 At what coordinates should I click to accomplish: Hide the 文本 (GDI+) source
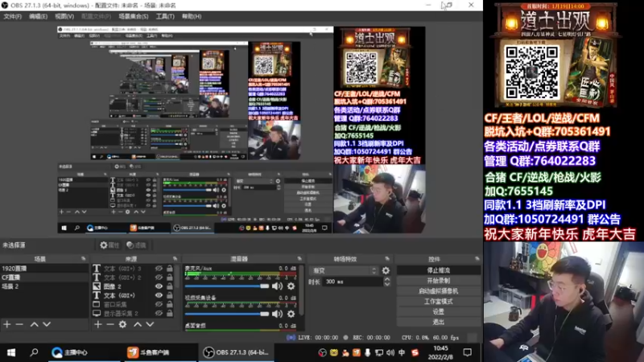click(159, 295)
